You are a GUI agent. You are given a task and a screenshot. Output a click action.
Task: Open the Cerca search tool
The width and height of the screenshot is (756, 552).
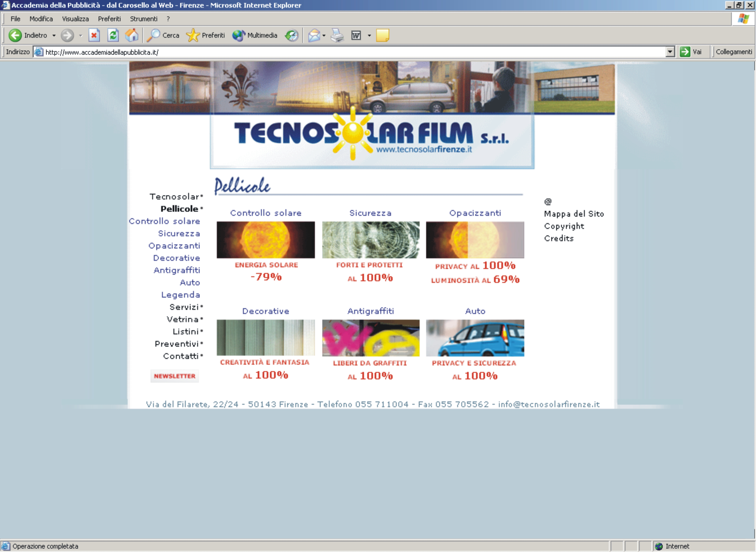click(x=163, y=36)
